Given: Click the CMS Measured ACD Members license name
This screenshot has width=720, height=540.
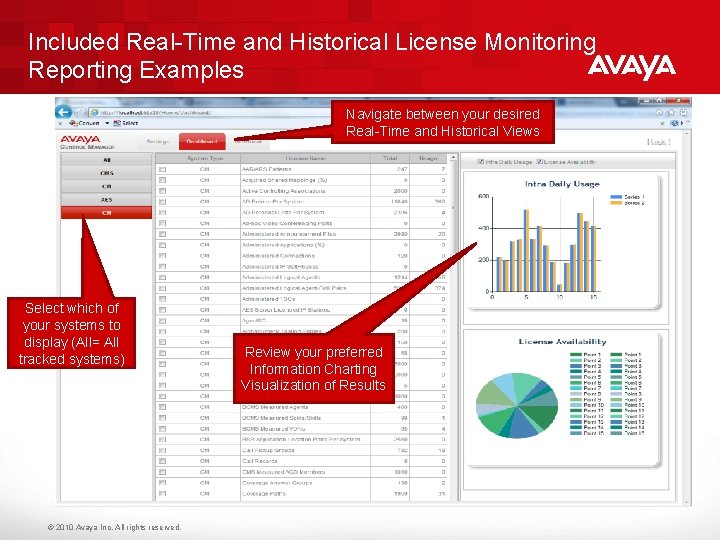Looking at the screenshot, I should (283, 472).
